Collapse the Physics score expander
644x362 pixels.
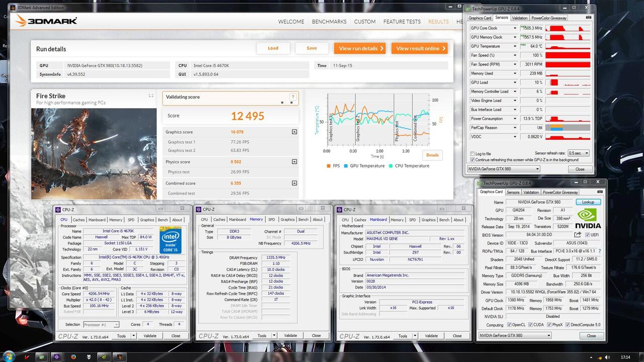[x=294, y=162]
